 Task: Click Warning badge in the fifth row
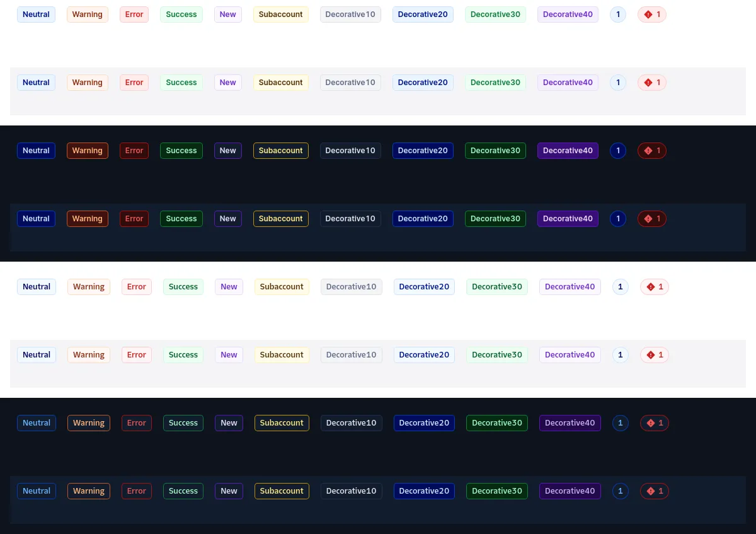pyautogui.click(x=89, y=287)
